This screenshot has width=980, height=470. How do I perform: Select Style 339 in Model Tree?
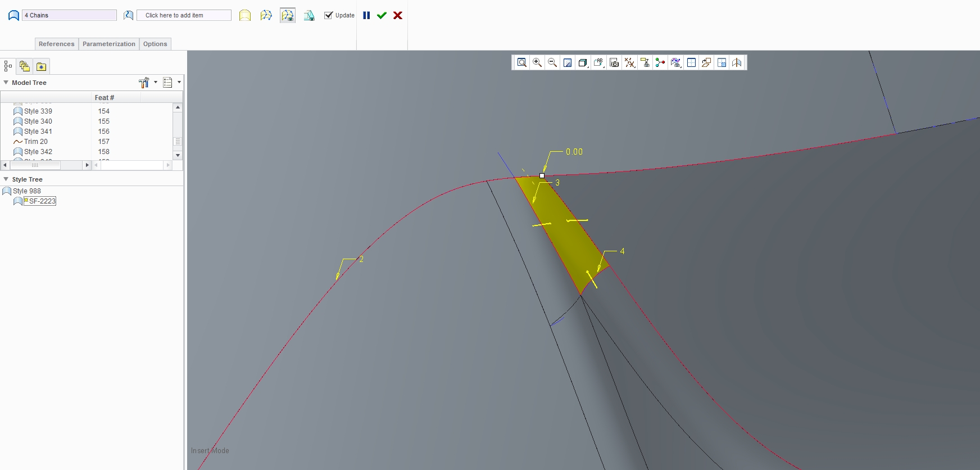click(x=38, y=111)
